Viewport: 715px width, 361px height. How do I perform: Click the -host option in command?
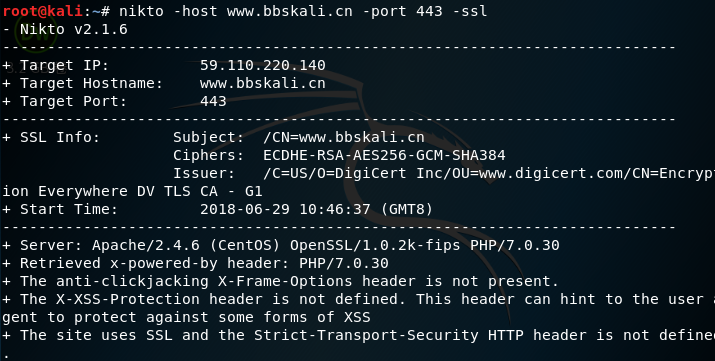click(x=196, y=10)
